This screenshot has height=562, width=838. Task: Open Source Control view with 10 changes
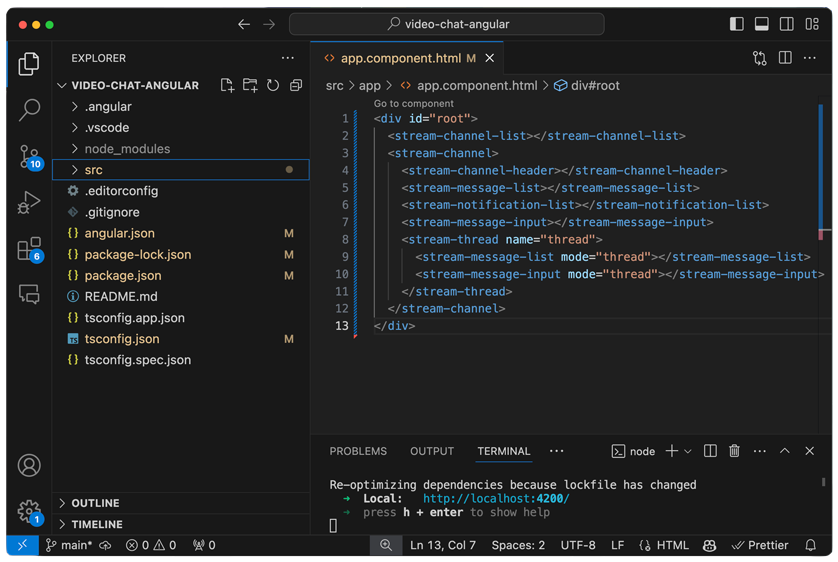tap(29, 157)
